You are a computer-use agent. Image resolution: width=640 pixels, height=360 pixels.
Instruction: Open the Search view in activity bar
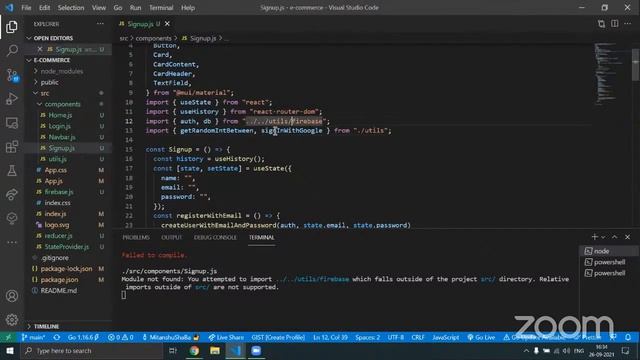pyautogui.click(x=12, y=51)
